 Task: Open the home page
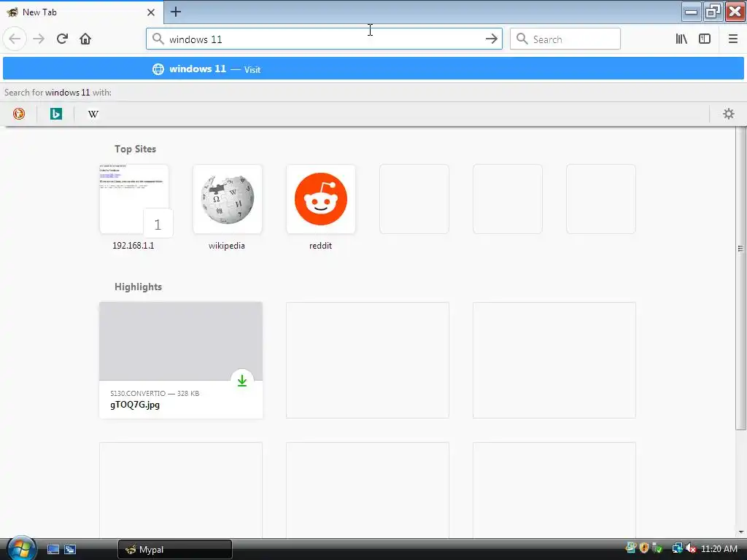click(x=85, y=39)
